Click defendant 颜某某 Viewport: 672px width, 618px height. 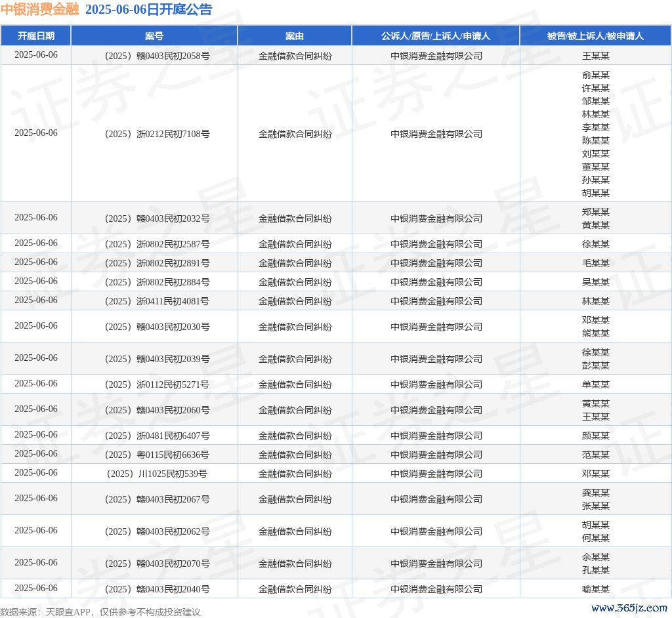[596, 436]
